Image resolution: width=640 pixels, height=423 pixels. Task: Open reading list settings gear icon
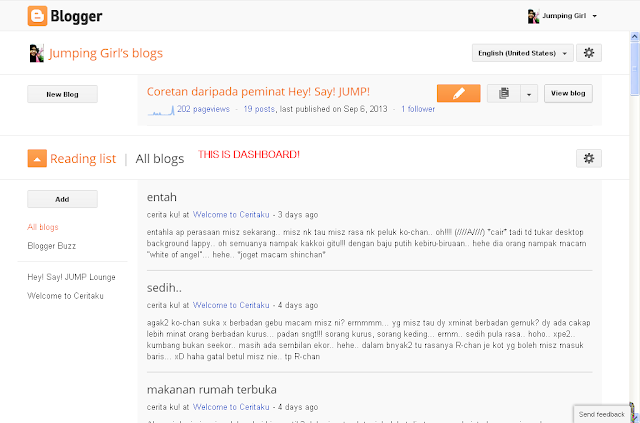589,158
